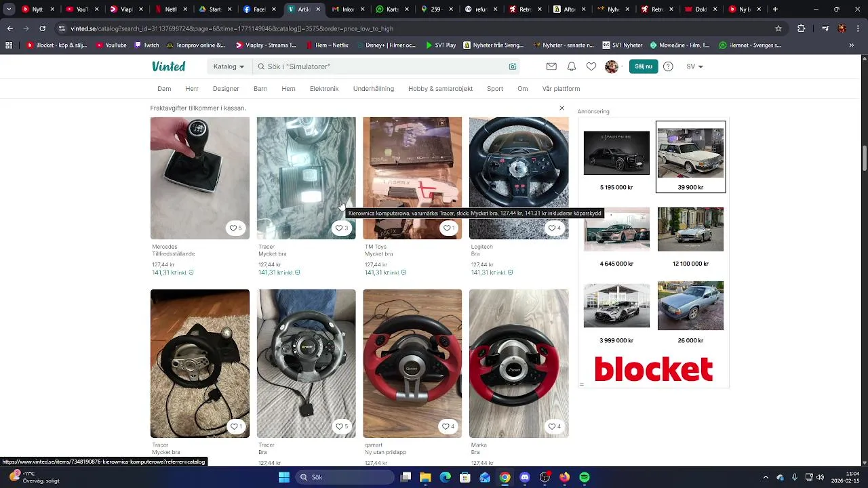Open the Sport category link
Image resolution: width=868 pixels, height=488 pixels.
(x=495, y=89)
